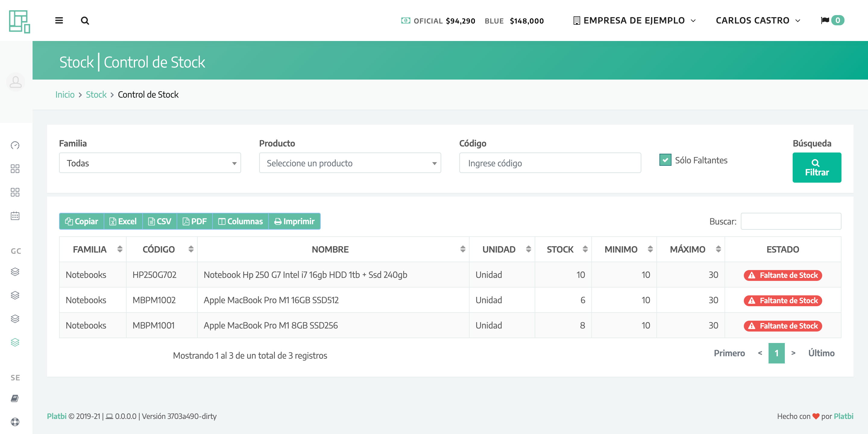This screenshot has width=868, height=434.
Task: Open the EMPRESA DE EJEMPLO company menu
Action: coord(634,20)
